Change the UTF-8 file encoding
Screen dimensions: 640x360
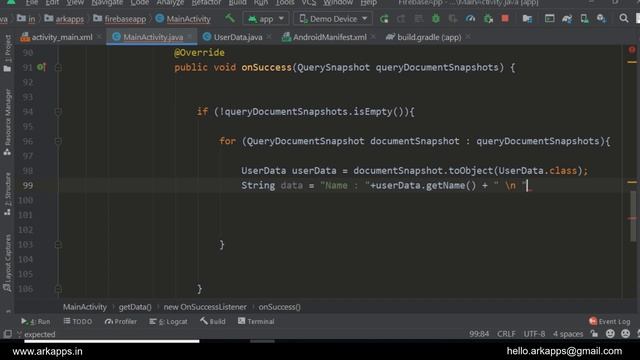coord(534,334)
